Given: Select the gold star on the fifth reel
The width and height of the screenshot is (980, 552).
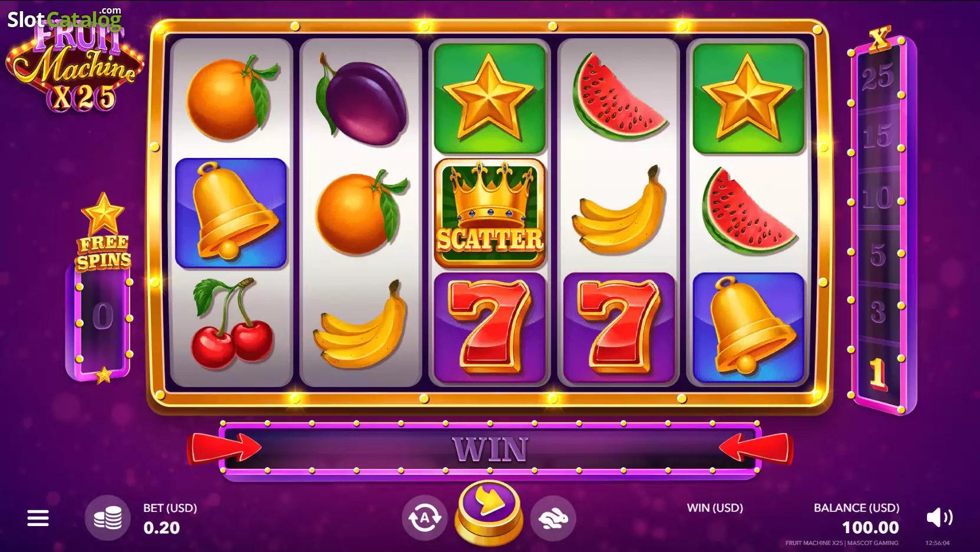Looking at the screenshot, I should 748,98.
